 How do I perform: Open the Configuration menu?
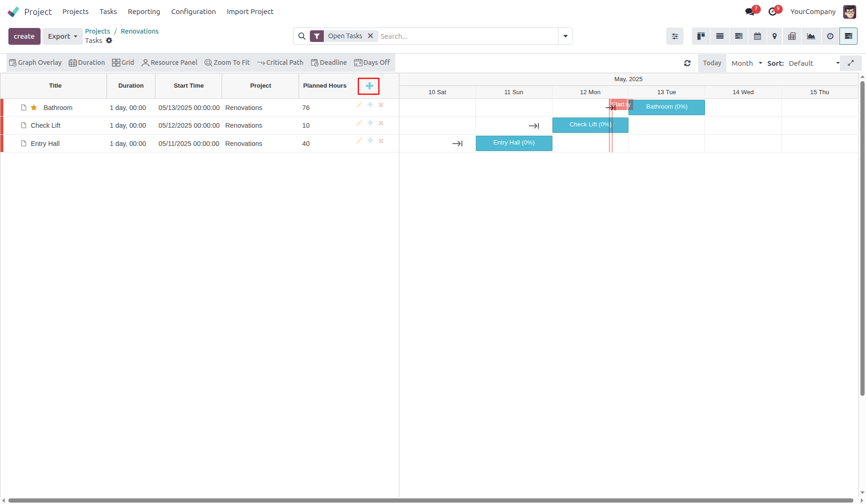click(193, 12)
